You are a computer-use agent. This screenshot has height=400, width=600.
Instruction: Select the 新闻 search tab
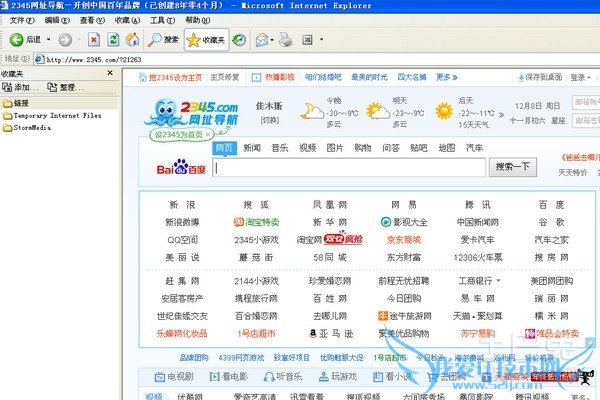[252, 148]
